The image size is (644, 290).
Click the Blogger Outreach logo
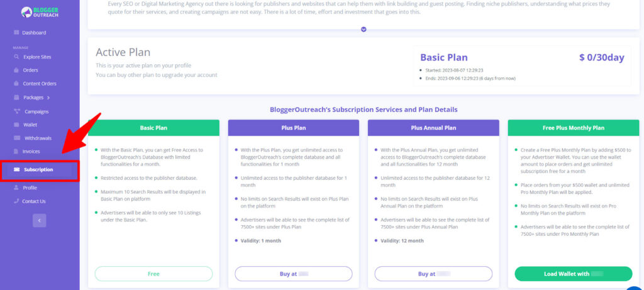(40, 13)
